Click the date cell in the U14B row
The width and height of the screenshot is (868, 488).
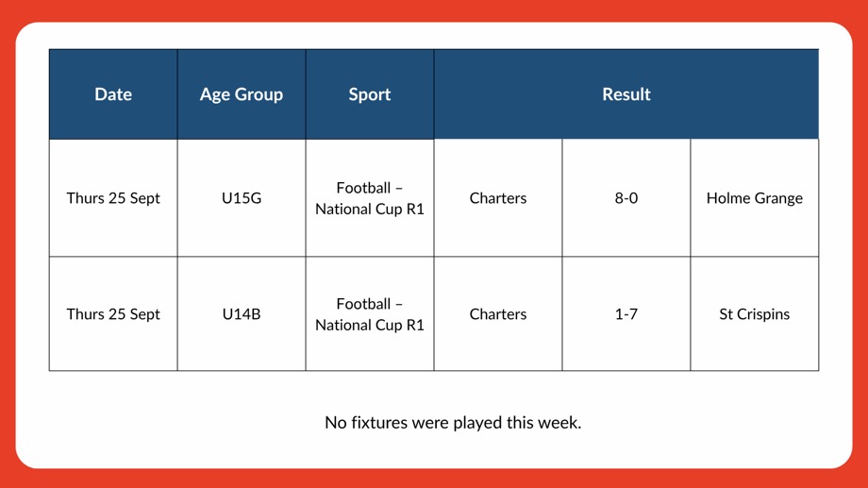point(113,314)
